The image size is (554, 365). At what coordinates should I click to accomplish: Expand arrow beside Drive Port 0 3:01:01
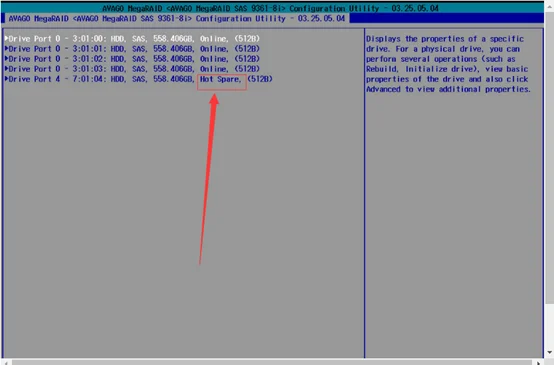(6, 48)
